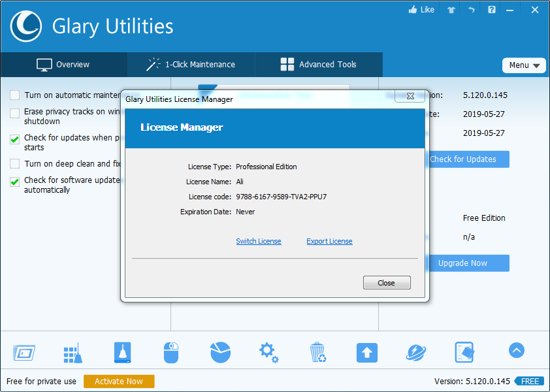The image size is (550, 392).
Task: Open the upward arrow Software Update icon
Action: [367, 353]
